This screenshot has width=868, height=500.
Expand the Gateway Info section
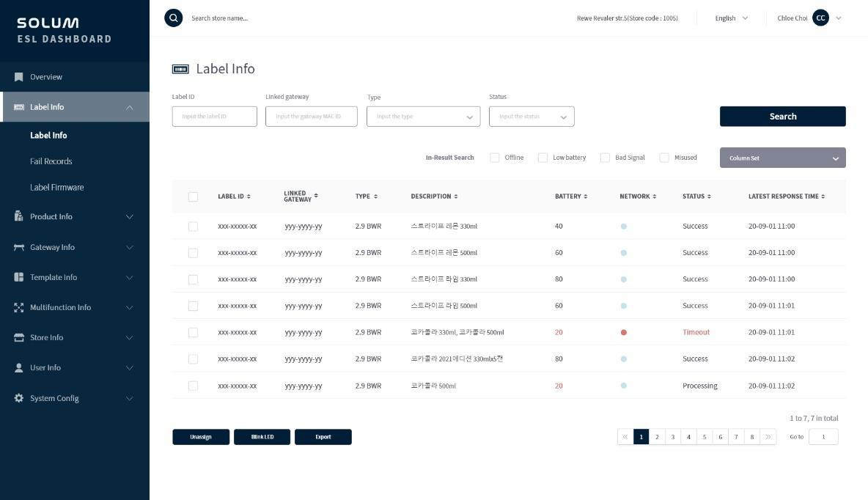point(130,248)
